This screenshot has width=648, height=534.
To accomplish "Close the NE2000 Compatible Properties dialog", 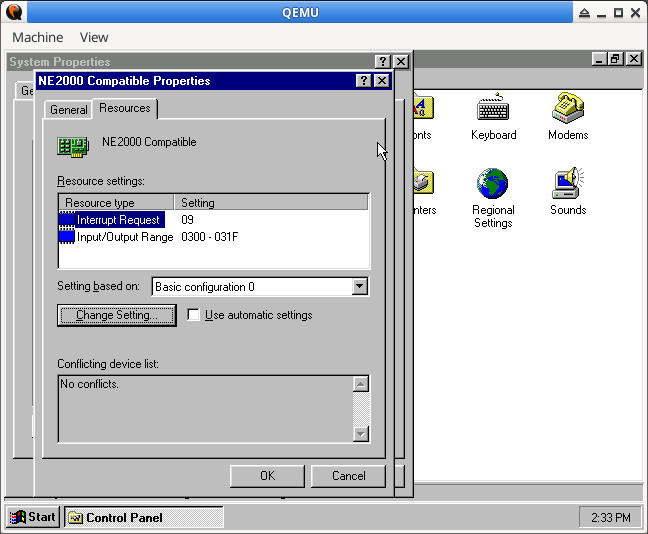I will click(x=382, y=81).
